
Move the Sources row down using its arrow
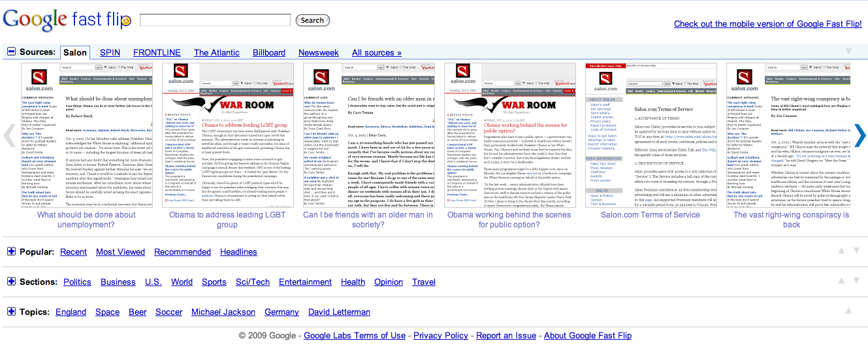pos(848,51)
